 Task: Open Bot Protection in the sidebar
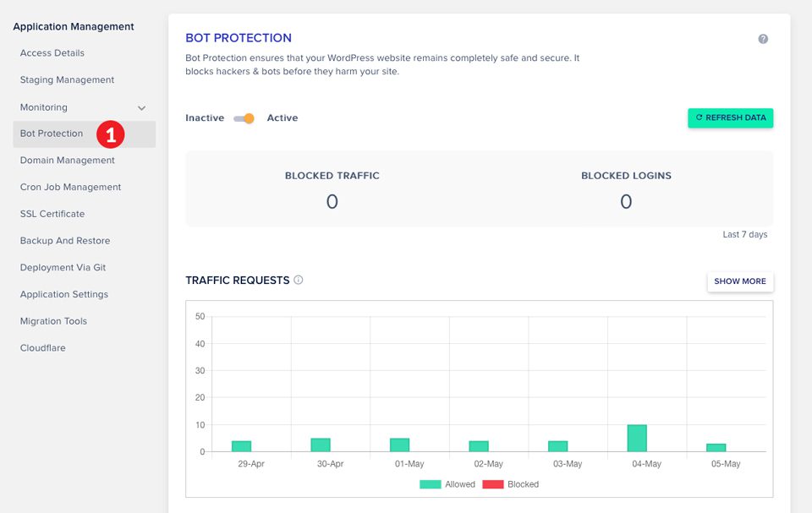click(x=52, y=134)
